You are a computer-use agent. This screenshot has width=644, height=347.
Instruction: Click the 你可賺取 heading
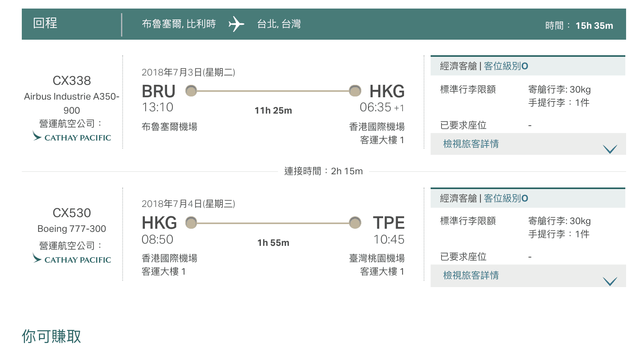pos(51,336)
